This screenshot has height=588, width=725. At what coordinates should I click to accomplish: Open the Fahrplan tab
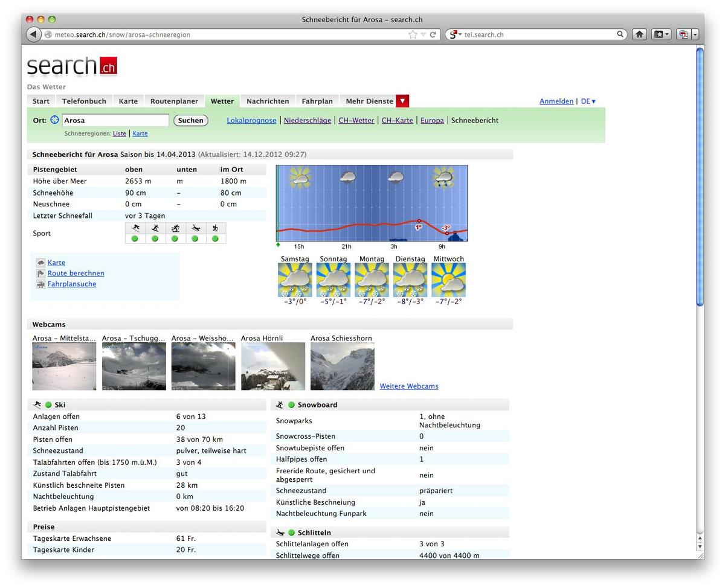pyautogui.click(x=317, y=101)
